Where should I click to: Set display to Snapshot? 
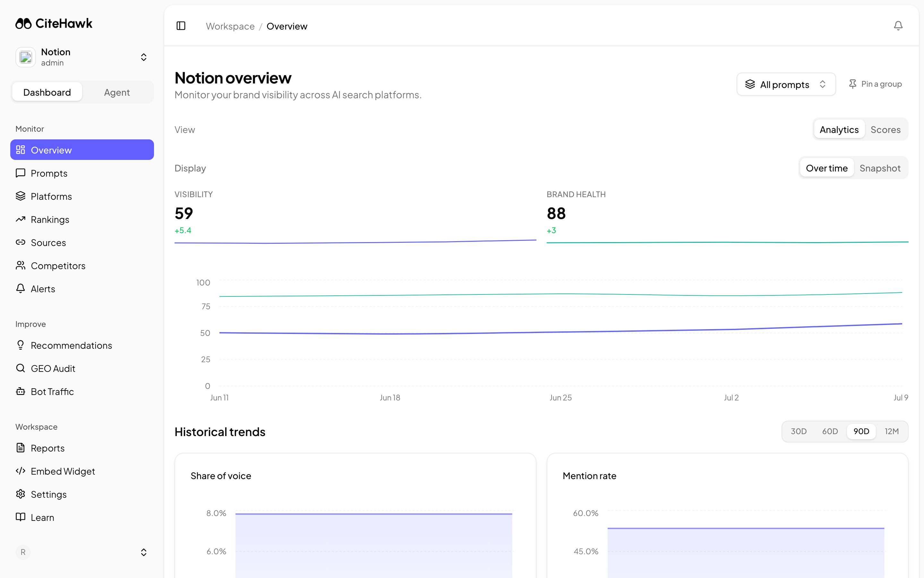click(880, 168)
